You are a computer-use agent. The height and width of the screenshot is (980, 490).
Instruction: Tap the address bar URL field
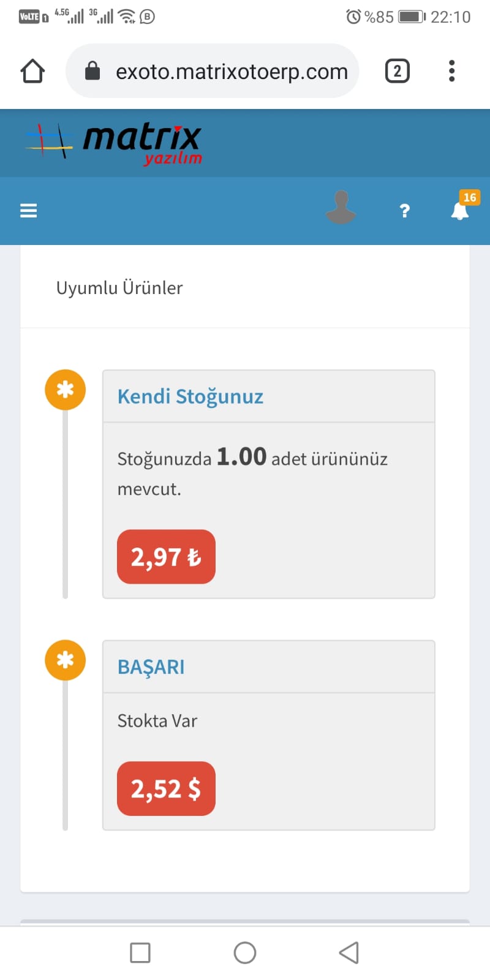(x=232, y=72)
